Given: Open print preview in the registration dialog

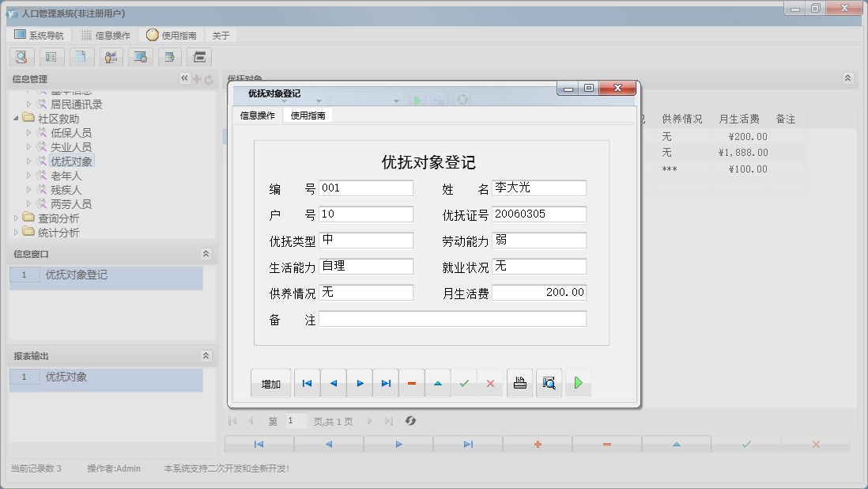Looking at the screenshot, I should click(549, 382).
